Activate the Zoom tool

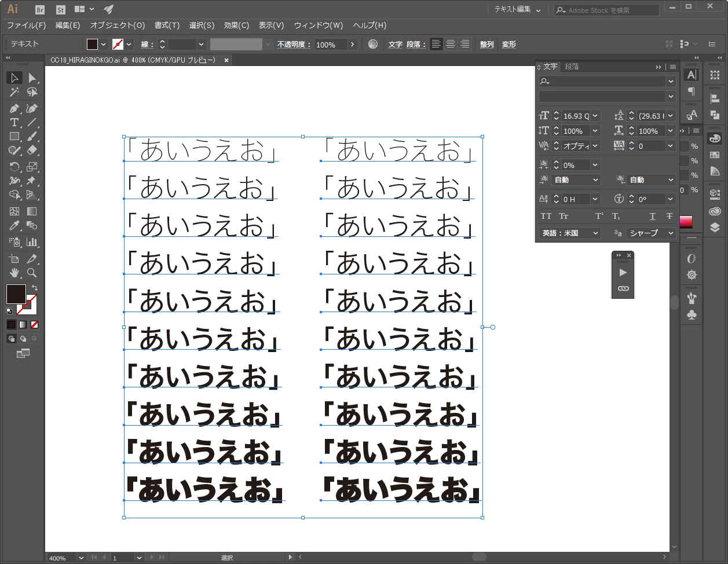[x=32, y=272]
